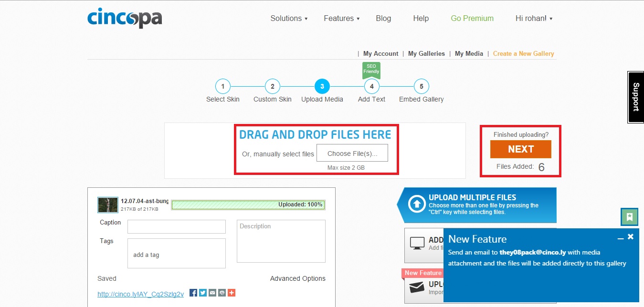Go to step 2 Custom Skin
644x307 pixels.
tap(273, 86)
